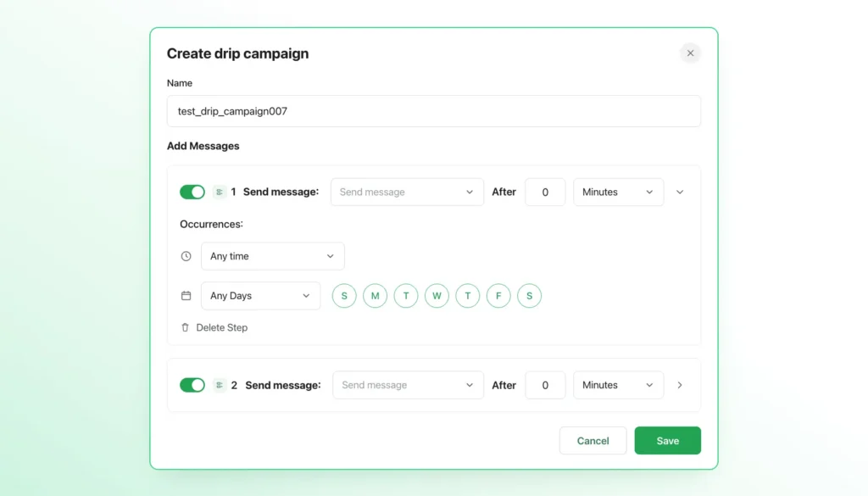Edit the campaign Name field
Image resolution: width=868 pixels, height=496 pixels.
click(x=433, y=111)
